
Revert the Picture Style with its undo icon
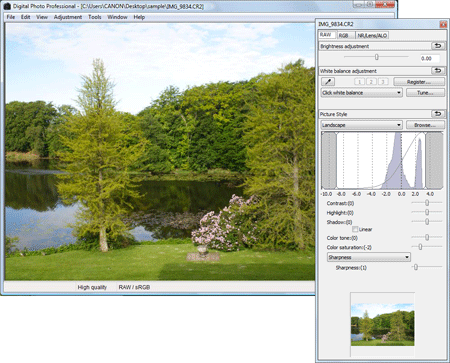[438, 114]
